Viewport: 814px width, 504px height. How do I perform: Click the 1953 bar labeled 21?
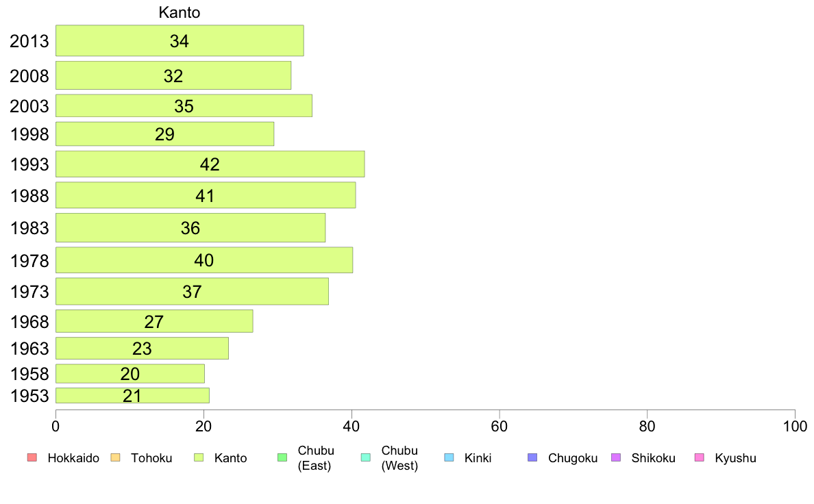pos(132,396)
